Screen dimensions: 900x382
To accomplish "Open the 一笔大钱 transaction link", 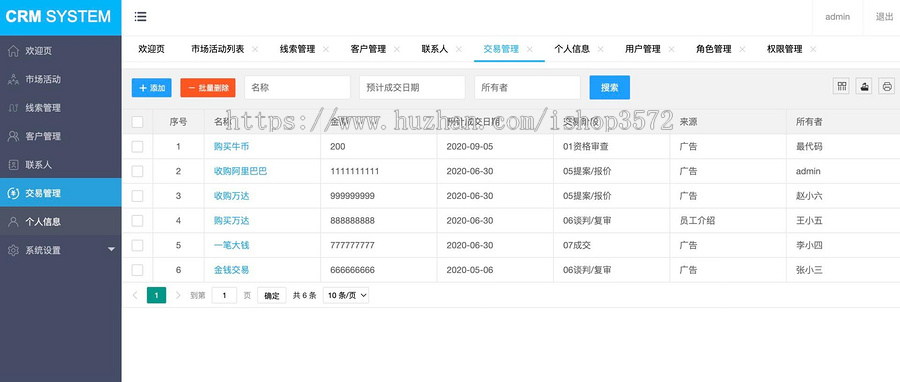I will pos(231,245).
